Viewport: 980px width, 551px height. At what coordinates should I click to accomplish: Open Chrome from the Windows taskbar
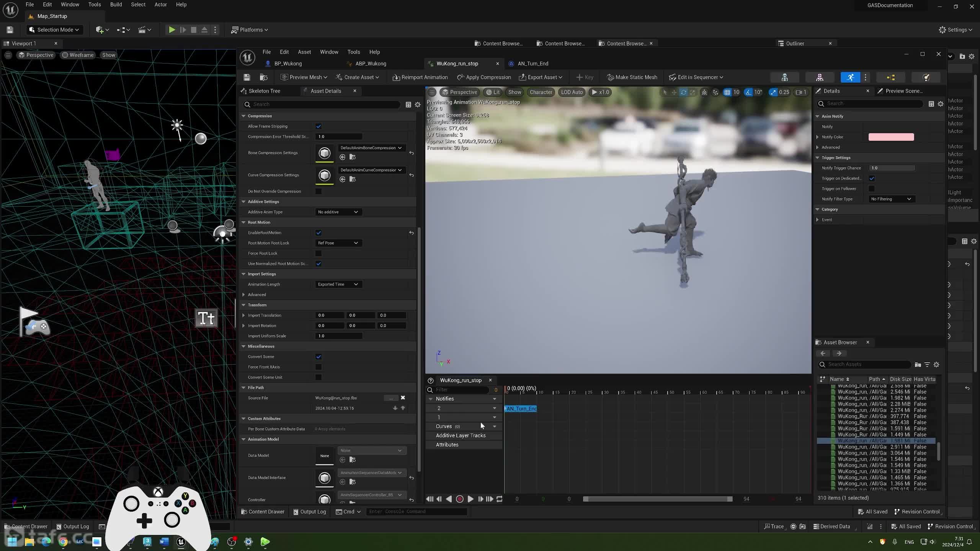click(63, 541)
